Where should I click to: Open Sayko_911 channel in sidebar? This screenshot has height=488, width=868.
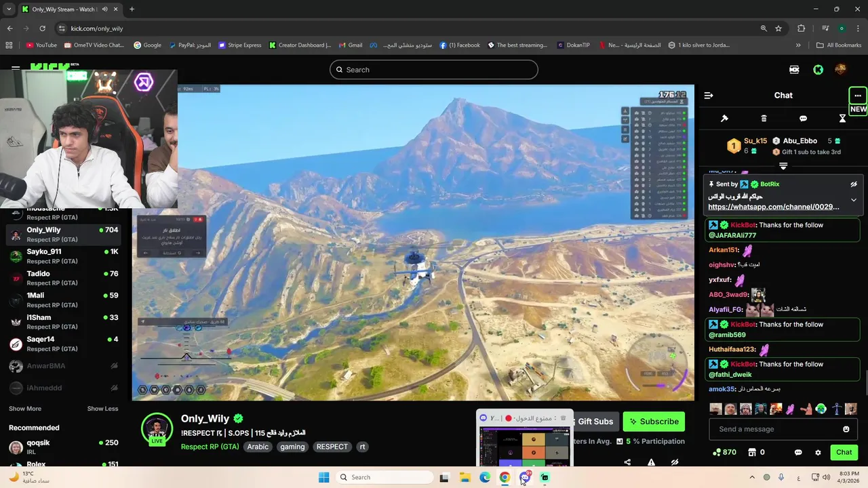(64, 256)
